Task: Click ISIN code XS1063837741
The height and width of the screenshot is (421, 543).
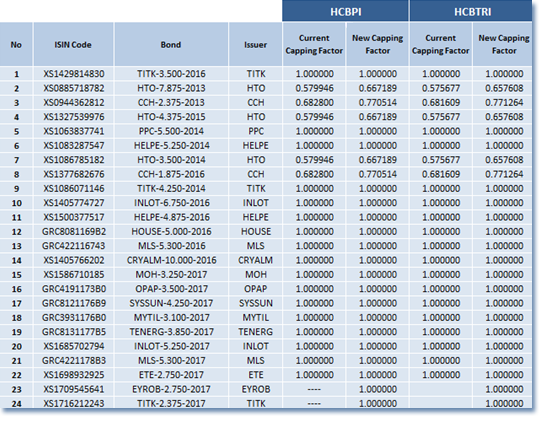Action: click(x=74, y=131)
